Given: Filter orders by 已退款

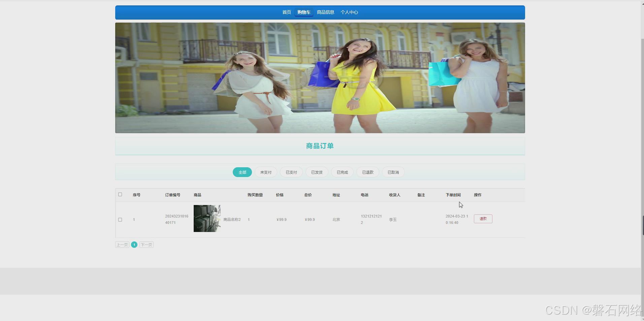Looking at the screenshot, I should click(x=368, y=172).
